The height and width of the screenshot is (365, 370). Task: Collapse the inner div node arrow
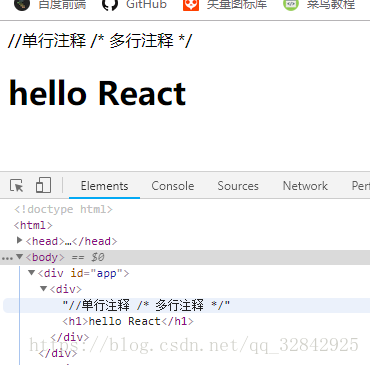tap(44, 288)
